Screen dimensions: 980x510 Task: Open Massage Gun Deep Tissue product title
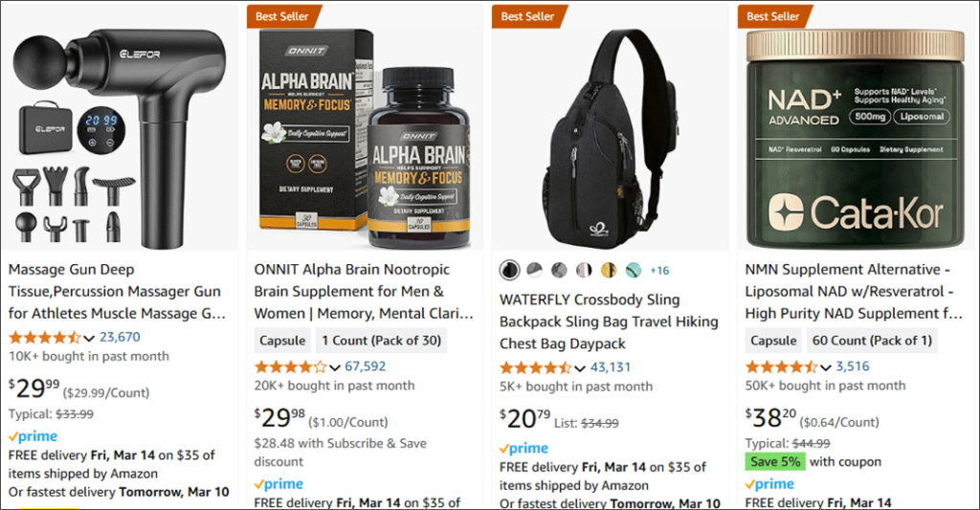pyautogui.click(x=117, y=291)
